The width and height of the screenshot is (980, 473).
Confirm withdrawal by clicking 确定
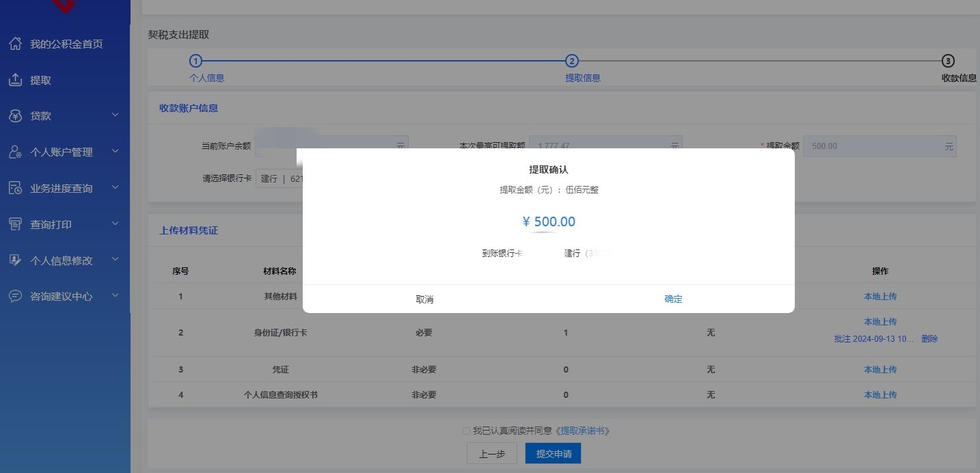(673, 299)
